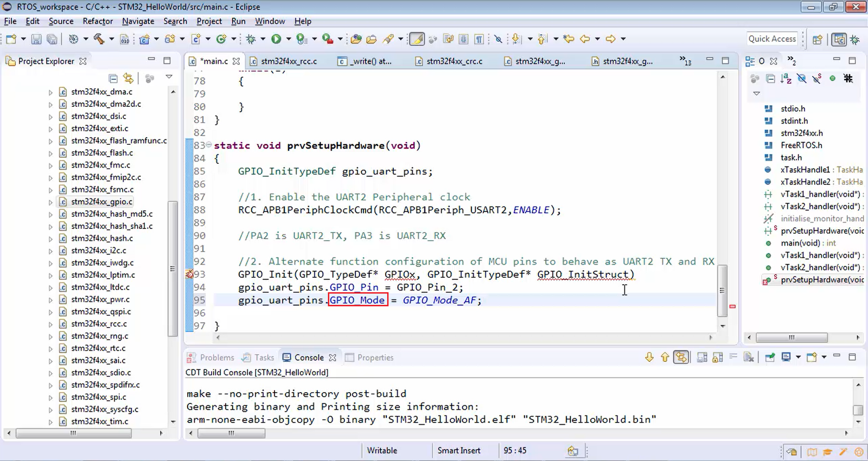
Task: Click the Save icon in the toolbar
Action: point(36,39)
